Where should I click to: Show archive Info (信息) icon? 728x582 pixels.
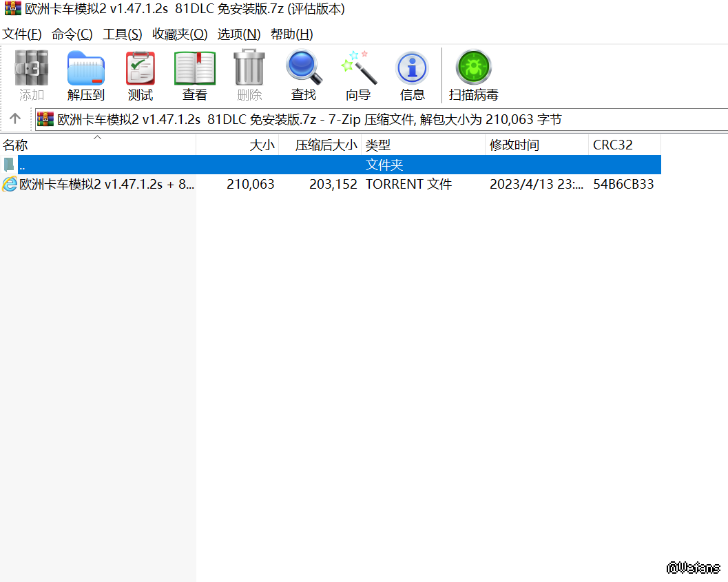pyautogui.click(x=412, y=70)
